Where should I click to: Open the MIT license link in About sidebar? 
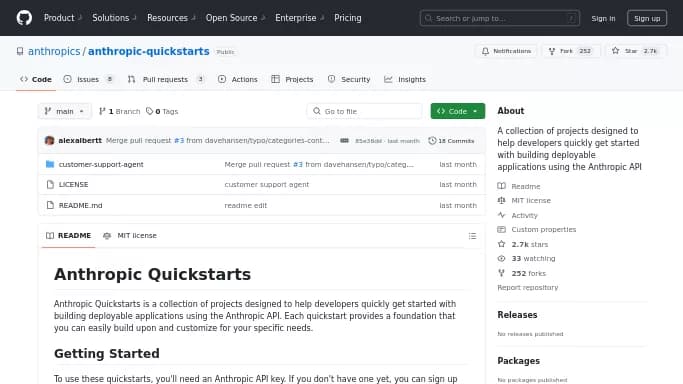point(531,200)
